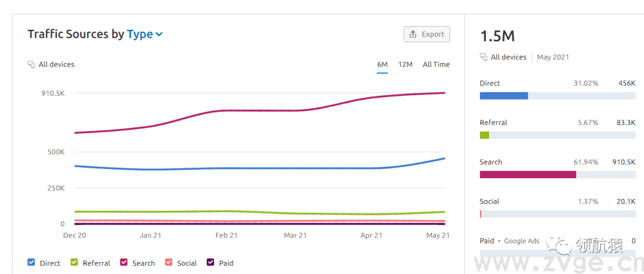Switch to the 12M time range
Viewport: 644px width, 274px height.
click(405, 64)
